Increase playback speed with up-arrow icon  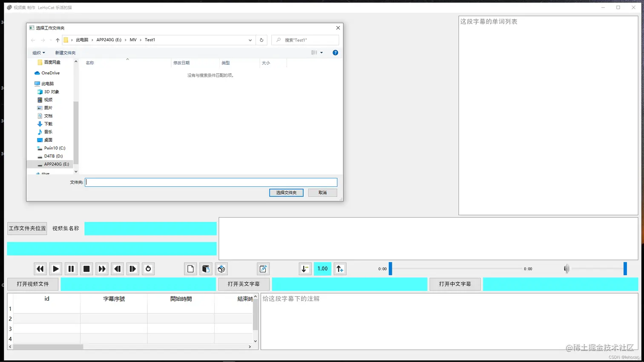point(340,269)
